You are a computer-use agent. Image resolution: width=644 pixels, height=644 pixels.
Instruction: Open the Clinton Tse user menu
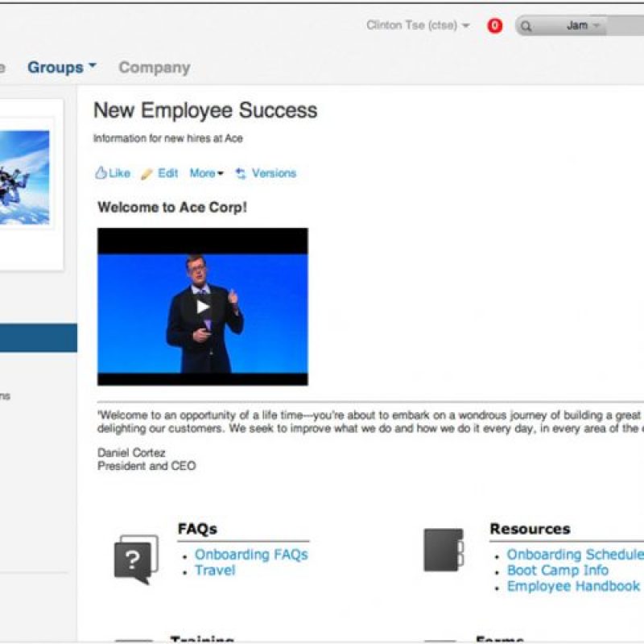click(x=417, y=26)
